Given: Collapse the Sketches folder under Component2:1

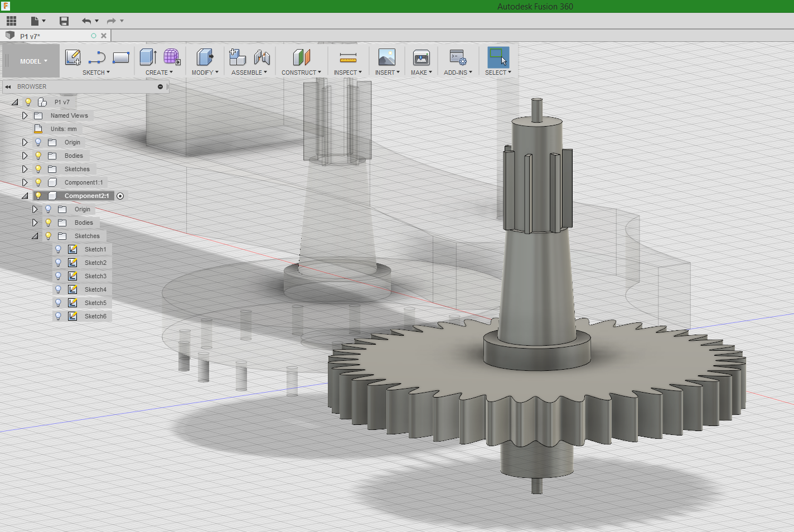Looking at the screenshot, I should (x=35, y=236).
